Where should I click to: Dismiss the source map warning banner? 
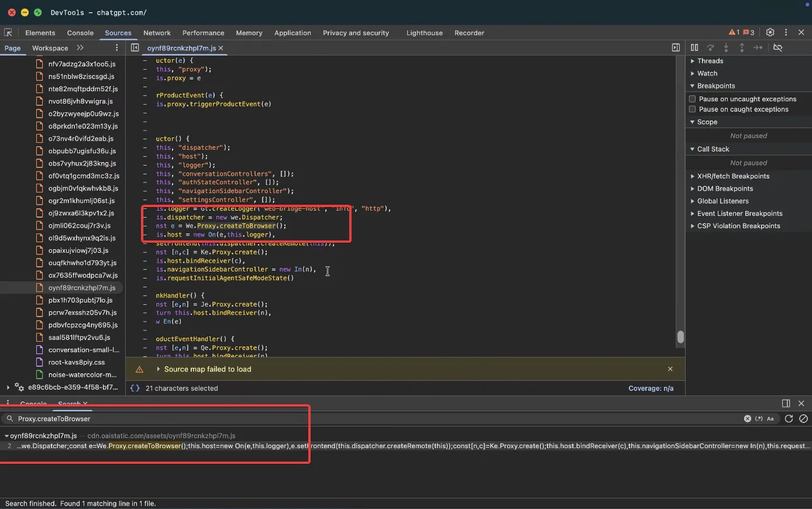670,369
